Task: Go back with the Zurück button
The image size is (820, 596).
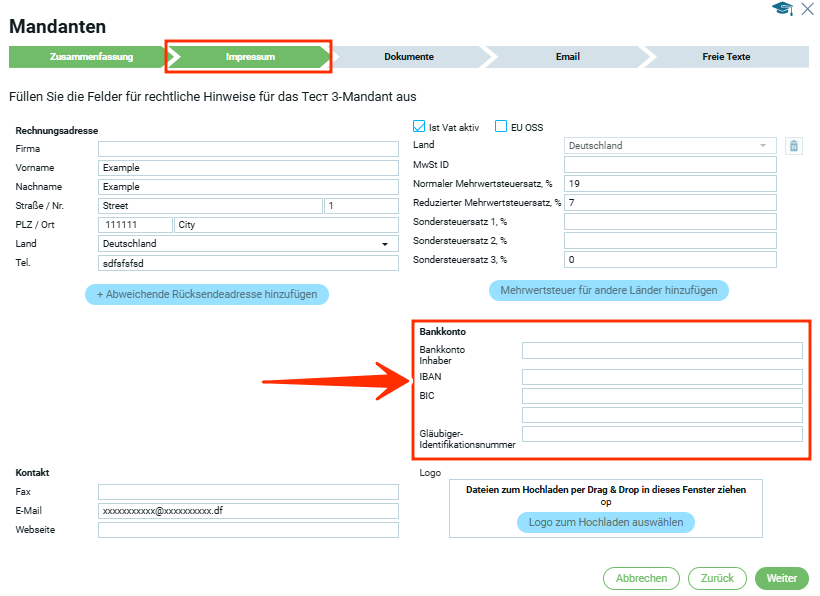Action: coord(717,578)
